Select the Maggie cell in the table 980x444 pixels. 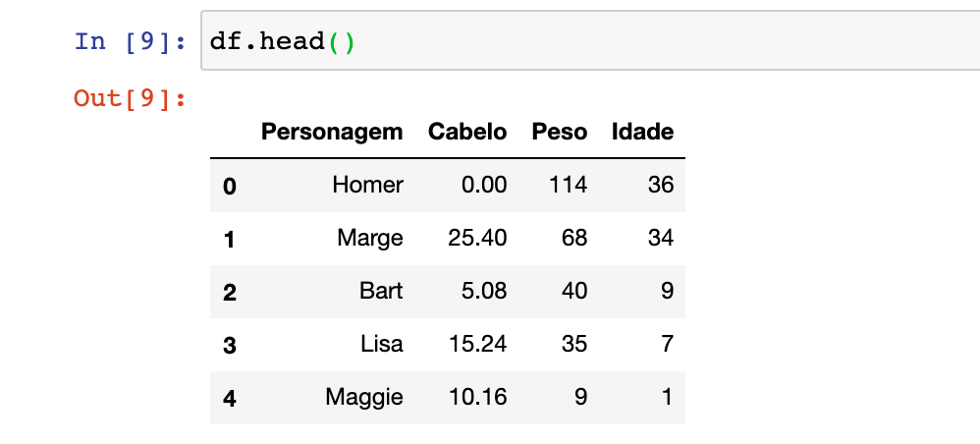tap(364, 397)
